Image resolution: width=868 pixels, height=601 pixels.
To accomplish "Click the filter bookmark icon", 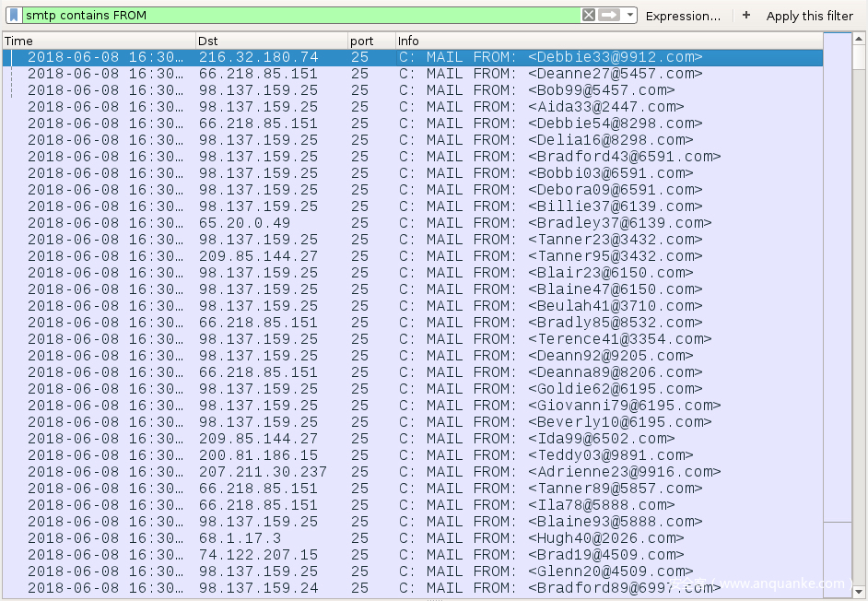I will [14, 16].
